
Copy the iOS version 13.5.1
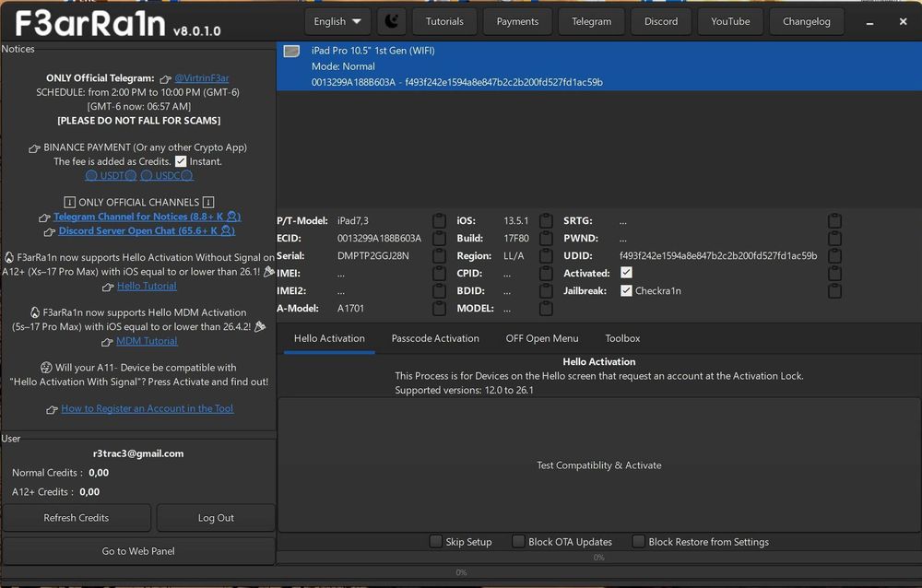point(546,221)
